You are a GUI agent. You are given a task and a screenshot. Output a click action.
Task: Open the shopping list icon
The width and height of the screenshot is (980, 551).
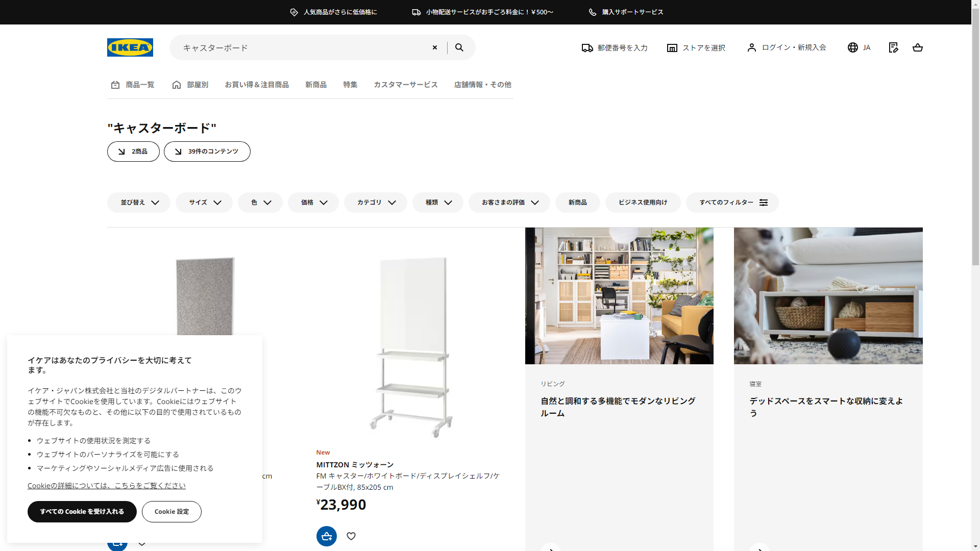coord(893,47)
